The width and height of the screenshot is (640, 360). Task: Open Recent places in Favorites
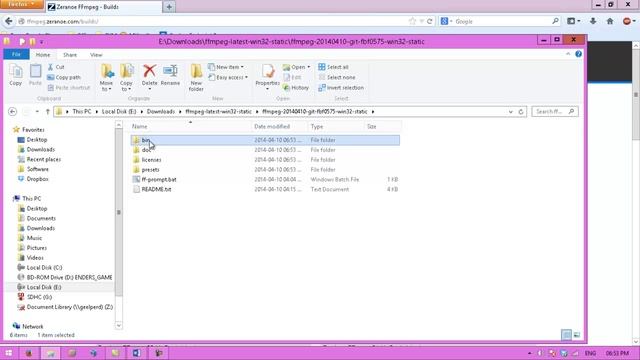coord(39,159)
